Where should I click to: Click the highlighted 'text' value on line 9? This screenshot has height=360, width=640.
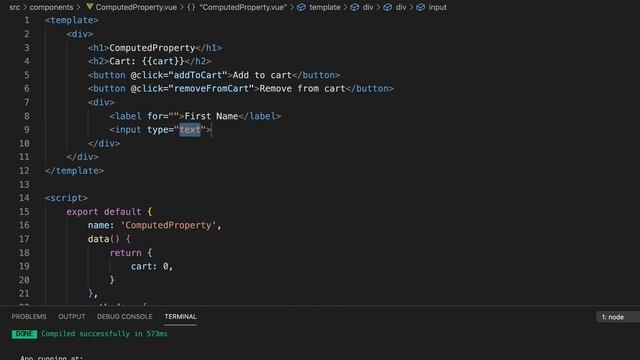click(190, 130)
